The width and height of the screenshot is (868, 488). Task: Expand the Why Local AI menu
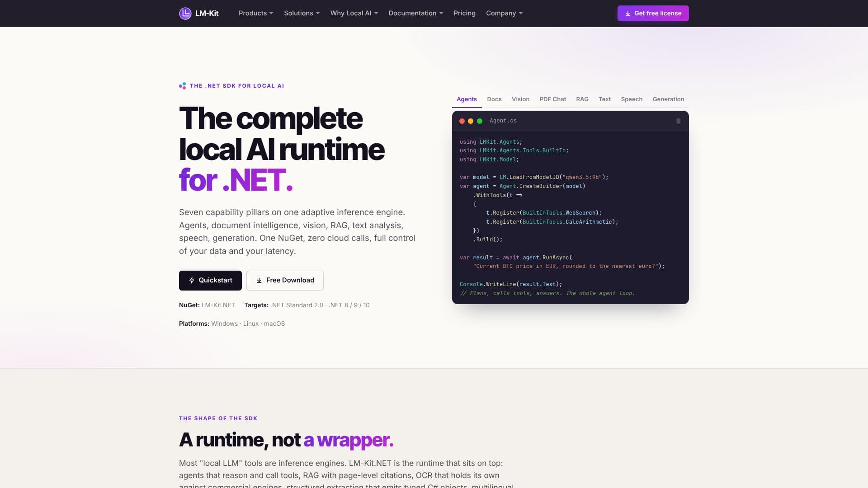(354, 13)
